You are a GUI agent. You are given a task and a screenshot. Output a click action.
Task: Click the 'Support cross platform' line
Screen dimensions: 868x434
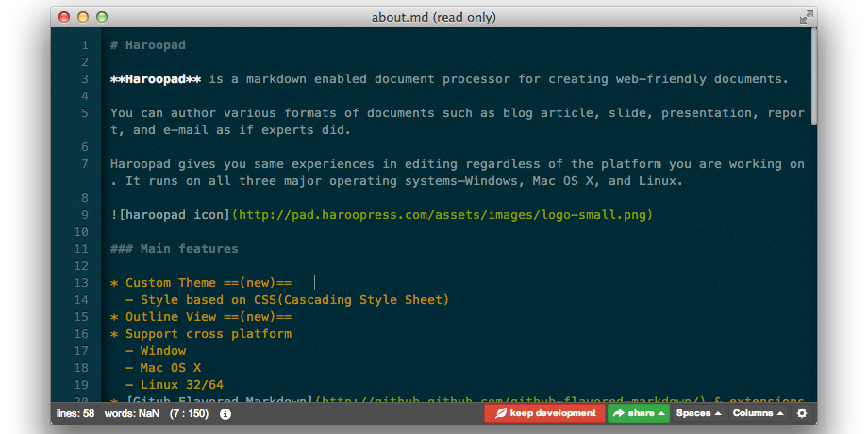[201, 334]
